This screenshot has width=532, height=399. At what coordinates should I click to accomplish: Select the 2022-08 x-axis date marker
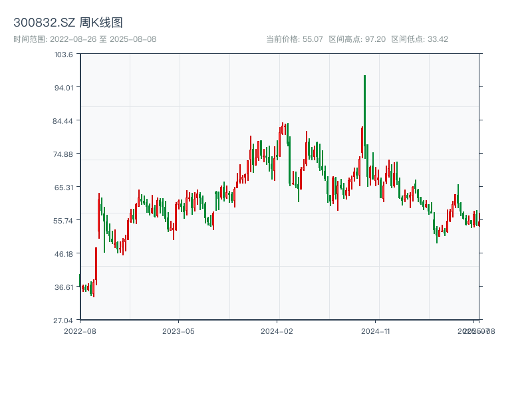coord(80,331)
